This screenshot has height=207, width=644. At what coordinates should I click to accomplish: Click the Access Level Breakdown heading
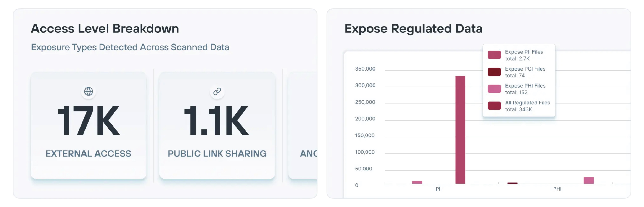[105, 28]
